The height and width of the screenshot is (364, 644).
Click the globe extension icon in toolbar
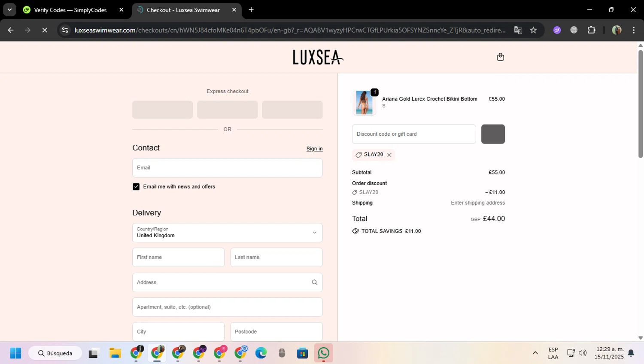click(x=574, y=30)
